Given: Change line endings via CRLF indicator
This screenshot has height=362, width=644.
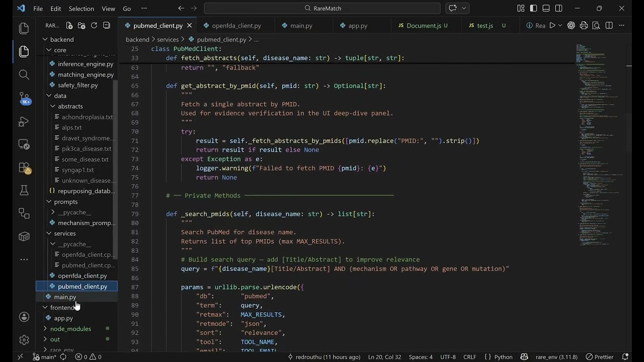Looking at the screenshot, I should coord(469,357).
